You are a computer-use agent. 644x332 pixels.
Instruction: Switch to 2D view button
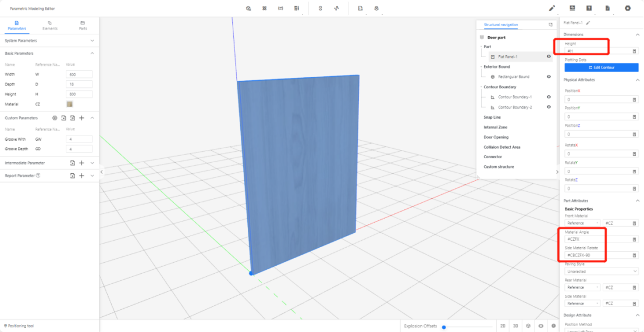pos(503,326)
